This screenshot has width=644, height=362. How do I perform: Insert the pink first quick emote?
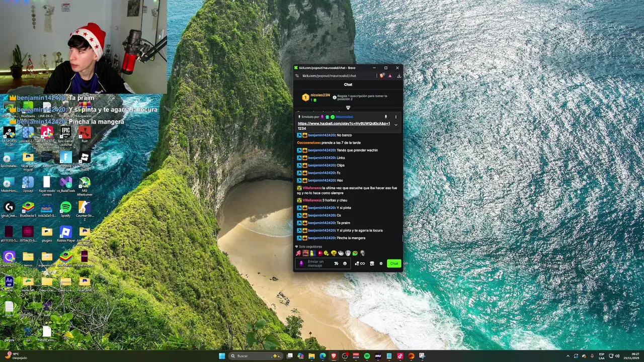click(x=298, y=253)
